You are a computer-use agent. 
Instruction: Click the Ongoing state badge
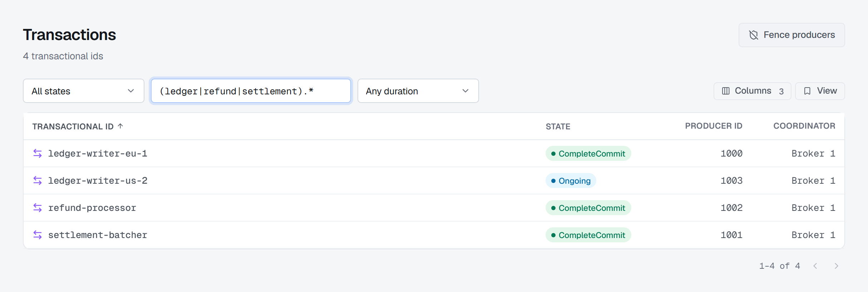click(571, 181)
